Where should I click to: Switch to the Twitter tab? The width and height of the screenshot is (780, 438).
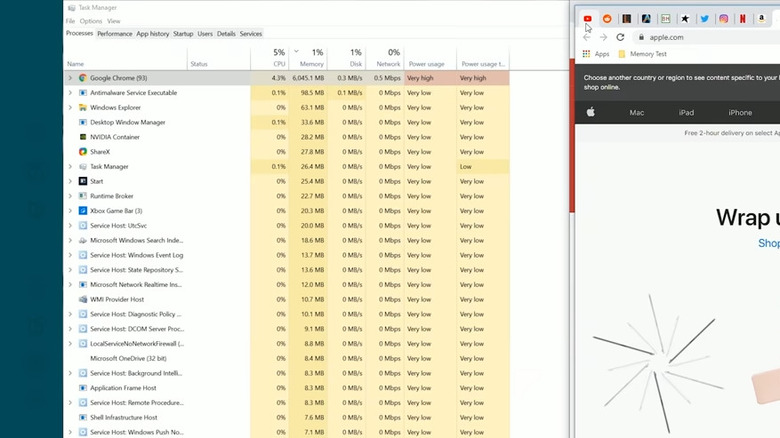point(704,18)
